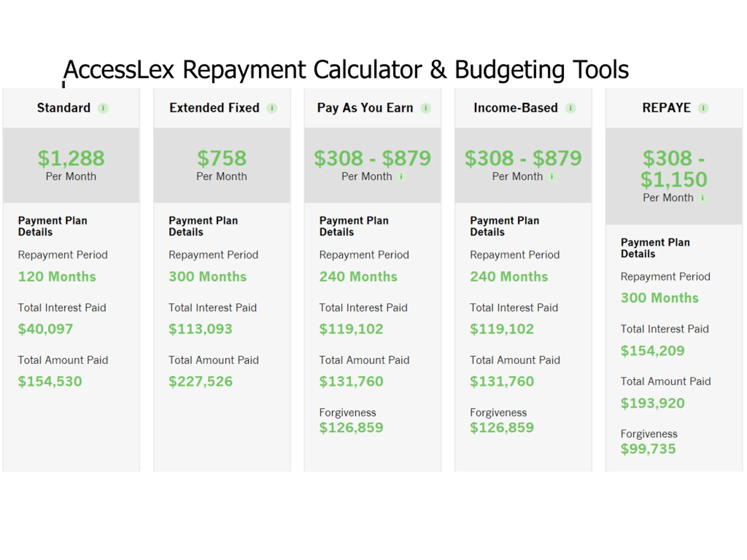Click $126,859 forgiveness in Pay As You Earn

click(x=351, y=428)
